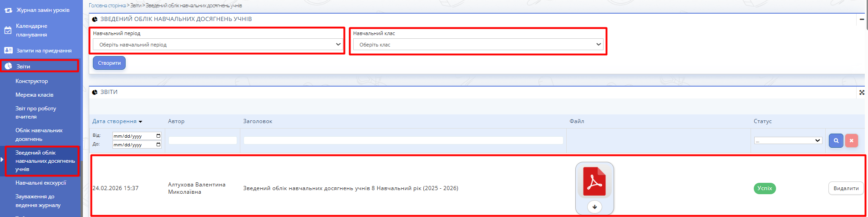868x217 pixels.
Task: Open calendar picker in Від date field
Action: (158, 136)
